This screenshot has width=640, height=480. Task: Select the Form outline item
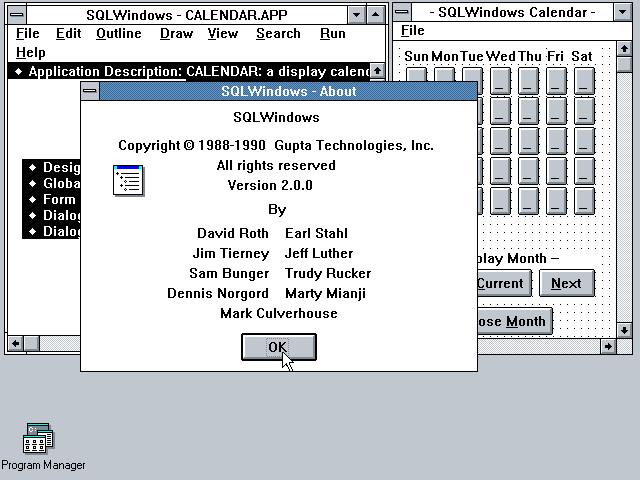click(52, 200)
